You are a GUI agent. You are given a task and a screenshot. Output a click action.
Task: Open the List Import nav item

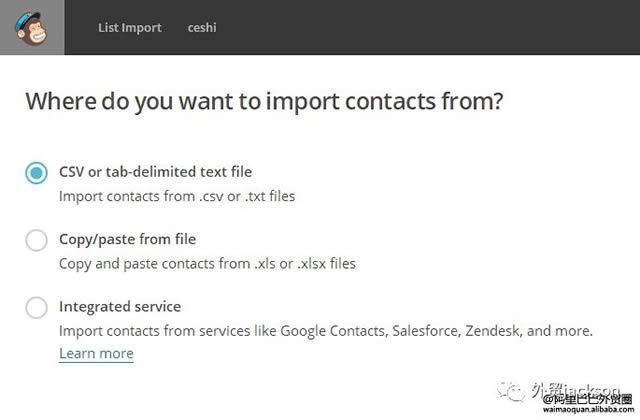[129, 27]
